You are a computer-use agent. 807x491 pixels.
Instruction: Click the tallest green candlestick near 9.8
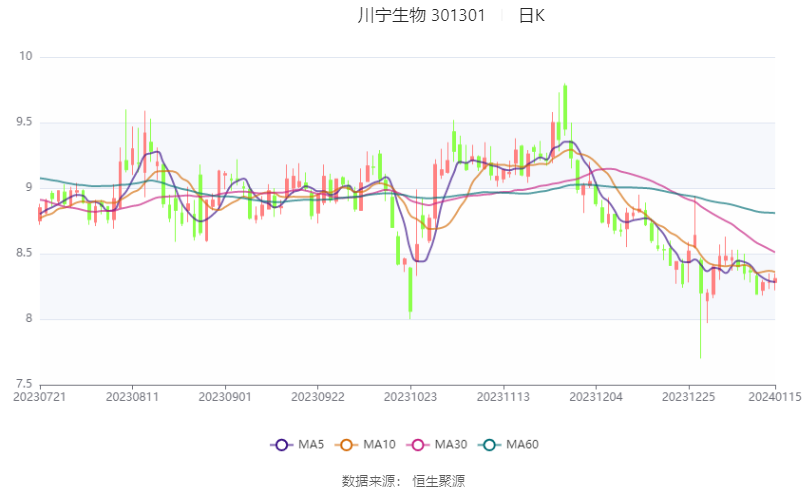[x=565, y=108]
